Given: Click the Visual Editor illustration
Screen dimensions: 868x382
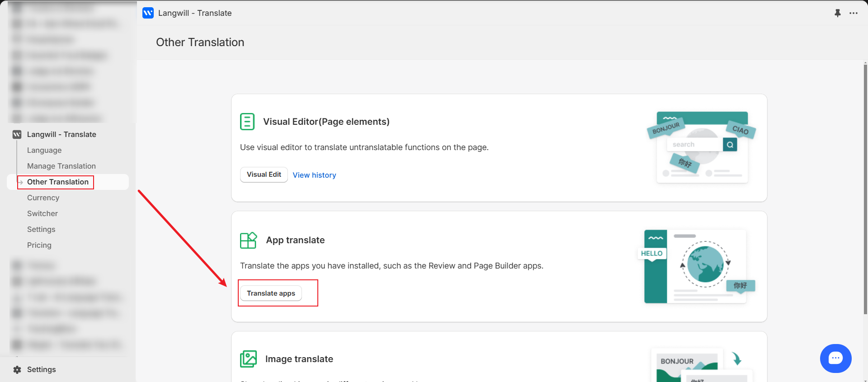Looking at the screenshot, I should pos(702,147).
